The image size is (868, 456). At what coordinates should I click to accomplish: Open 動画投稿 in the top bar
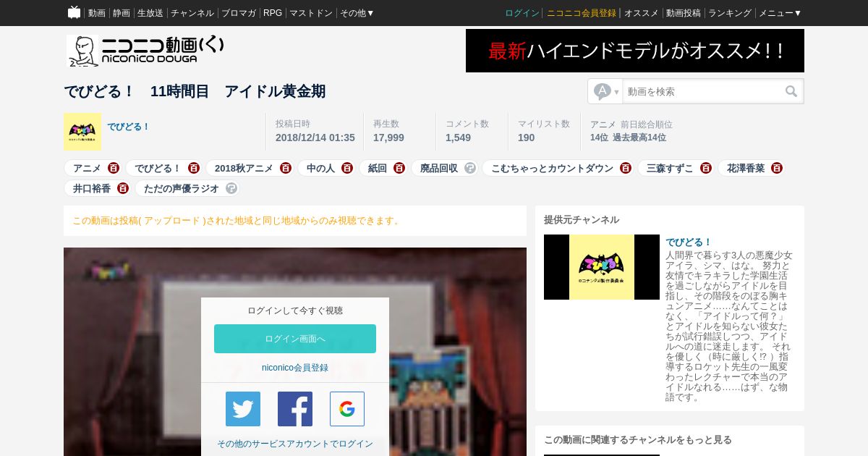coord(684,13)
